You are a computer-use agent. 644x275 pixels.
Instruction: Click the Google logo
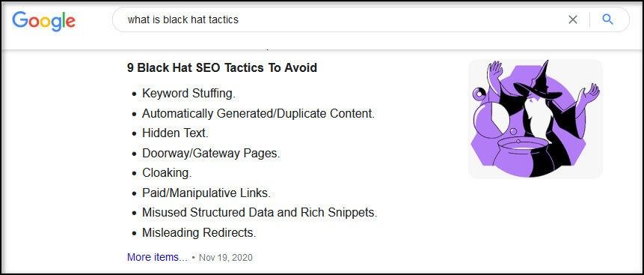(43, 21)
